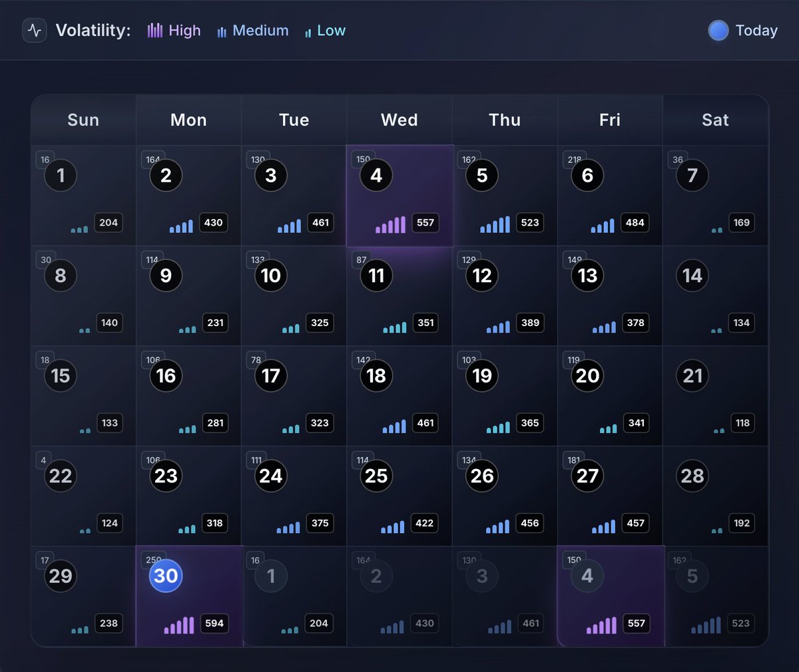Click the Volatility: heading label
The width and height of the screenshot is (799, 672).
click(93, 31)
